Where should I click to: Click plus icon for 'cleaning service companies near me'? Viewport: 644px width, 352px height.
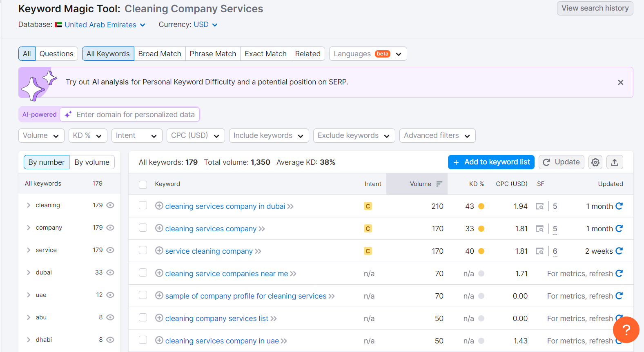pyautogui.click(x=159, y=273)
